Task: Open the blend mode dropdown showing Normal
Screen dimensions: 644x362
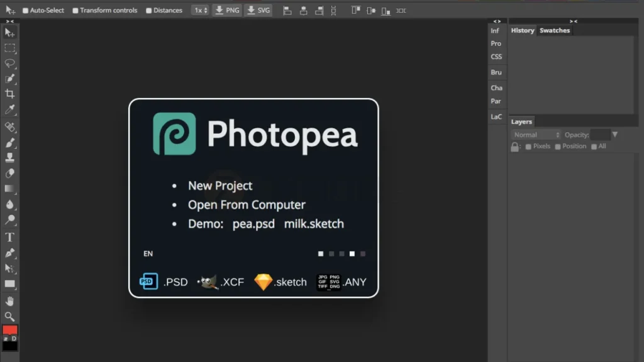Action: tap(535, 134)
